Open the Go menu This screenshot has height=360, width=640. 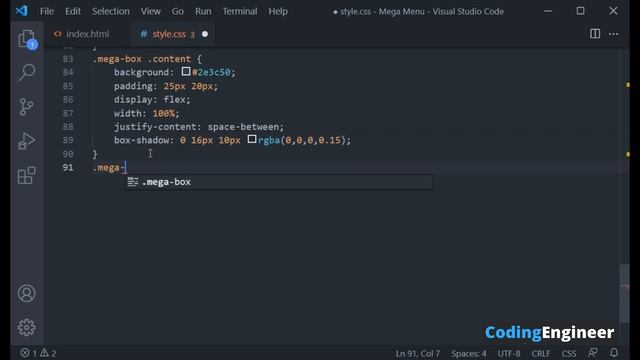point(178,11)
